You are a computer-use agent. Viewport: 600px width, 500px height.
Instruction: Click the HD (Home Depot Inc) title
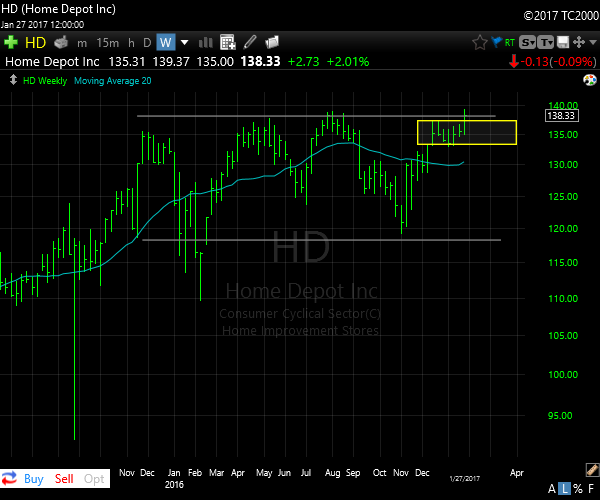[x=58, y=9]
